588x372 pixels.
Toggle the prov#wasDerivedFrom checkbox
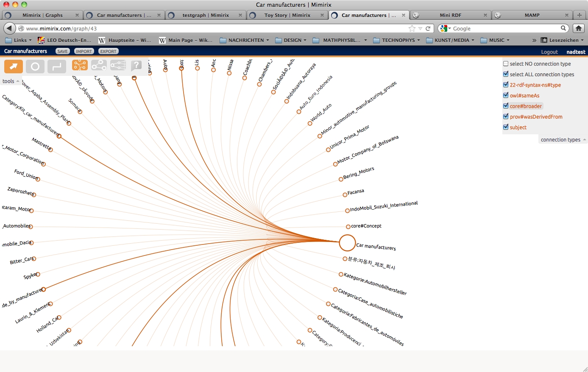click(x=506, y=117)
